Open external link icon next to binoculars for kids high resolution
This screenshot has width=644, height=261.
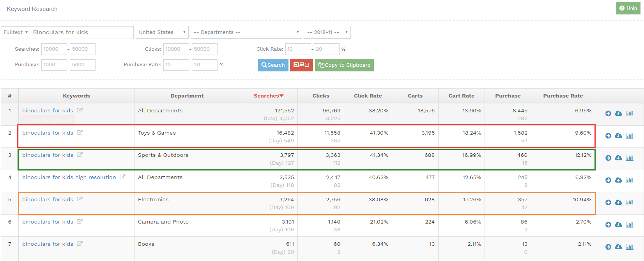122,177
